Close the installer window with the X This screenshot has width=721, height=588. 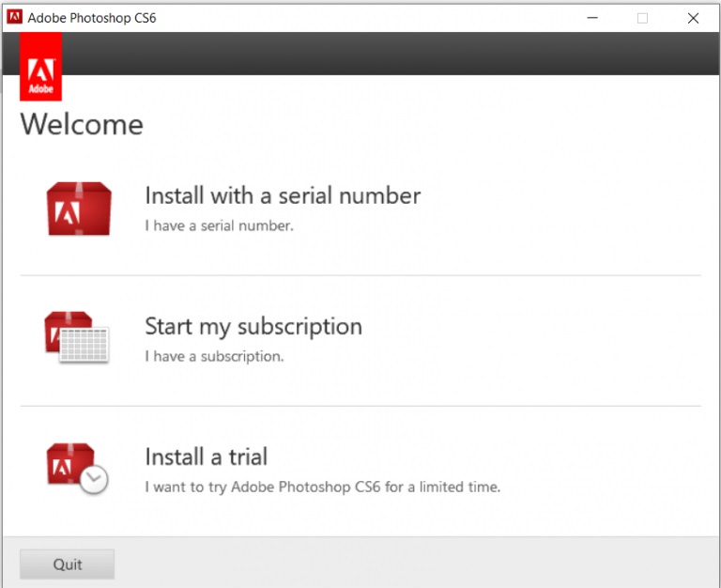[693, 17]
